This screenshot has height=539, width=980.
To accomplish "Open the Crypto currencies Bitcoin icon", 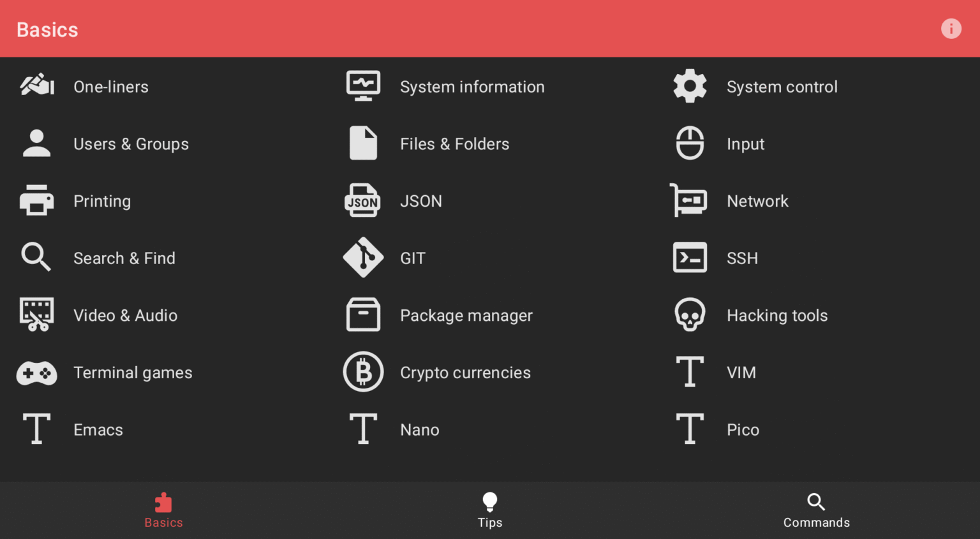I will 363,372.
